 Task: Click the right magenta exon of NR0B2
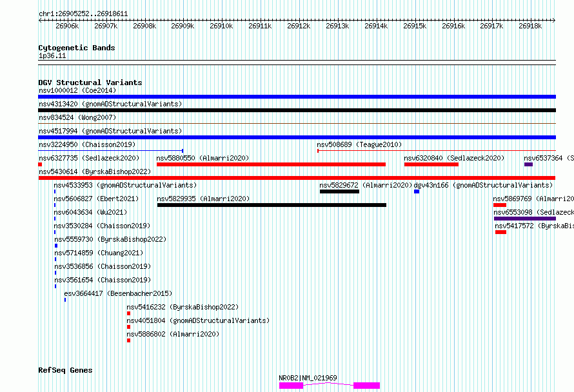(366, 386)
